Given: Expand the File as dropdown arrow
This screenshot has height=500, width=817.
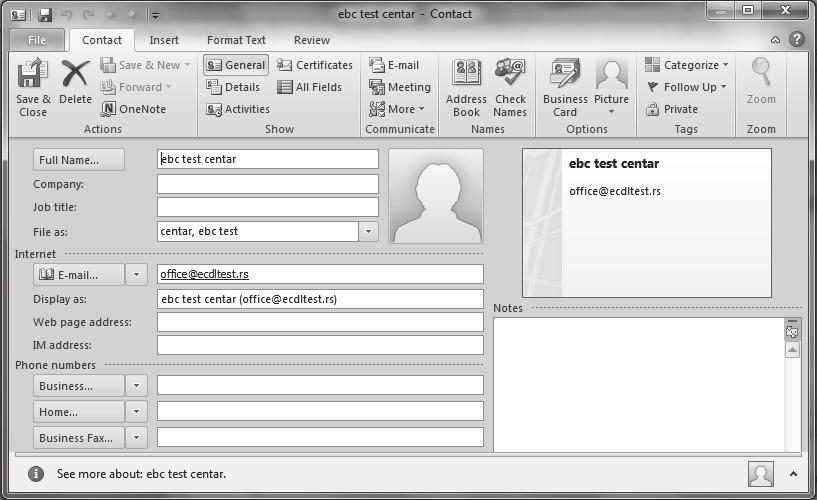Looking at the screenshot, I should 368,231.
